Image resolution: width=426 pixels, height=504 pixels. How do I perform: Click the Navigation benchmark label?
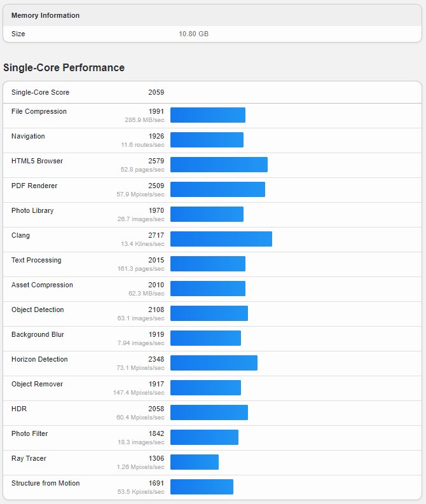click(x=28, y=136)
